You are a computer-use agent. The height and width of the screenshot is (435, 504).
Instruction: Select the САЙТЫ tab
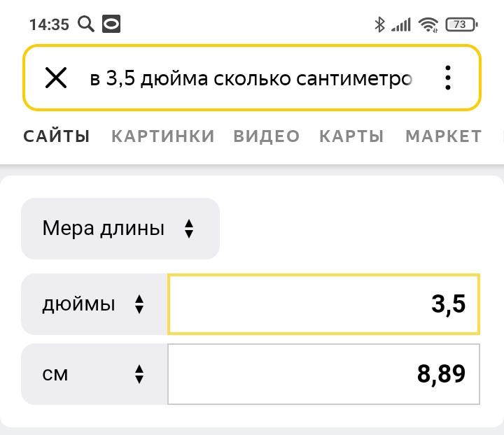point(57,136)
